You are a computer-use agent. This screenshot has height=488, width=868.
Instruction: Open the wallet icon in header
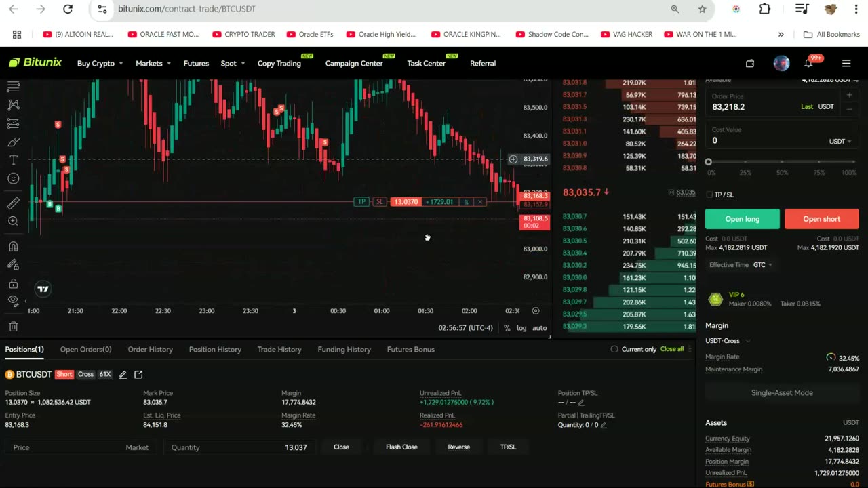coord(750,63)
